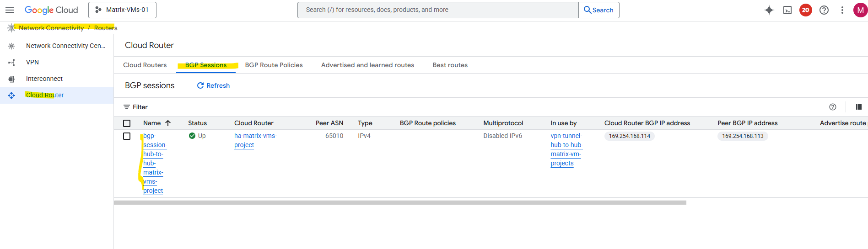Open Gemini AI assistant sparkle icon

pyautogui.click(x=769, y=10)
